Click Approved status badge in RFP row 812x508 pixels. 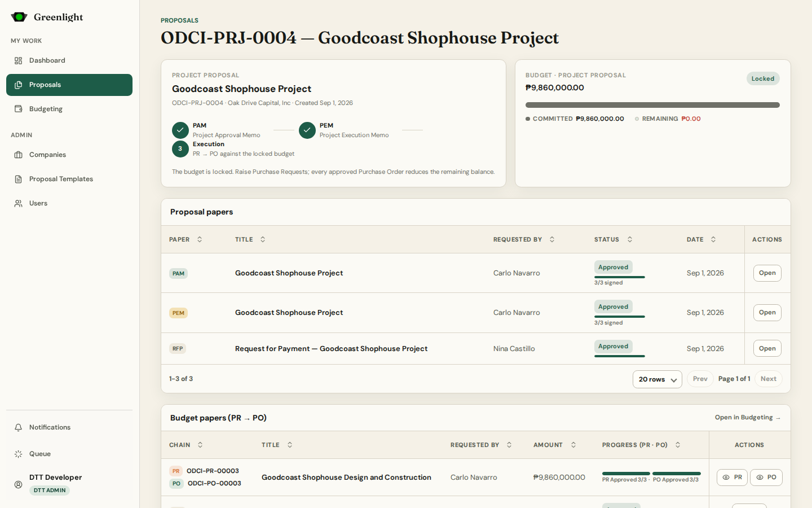click(613, 347)
